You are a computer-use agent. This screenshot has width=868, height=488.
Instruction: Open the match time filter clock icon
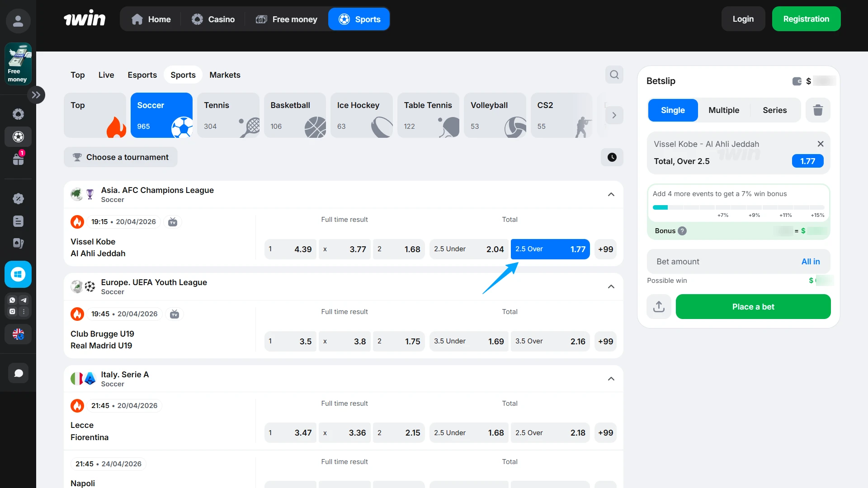pos(611,157)
